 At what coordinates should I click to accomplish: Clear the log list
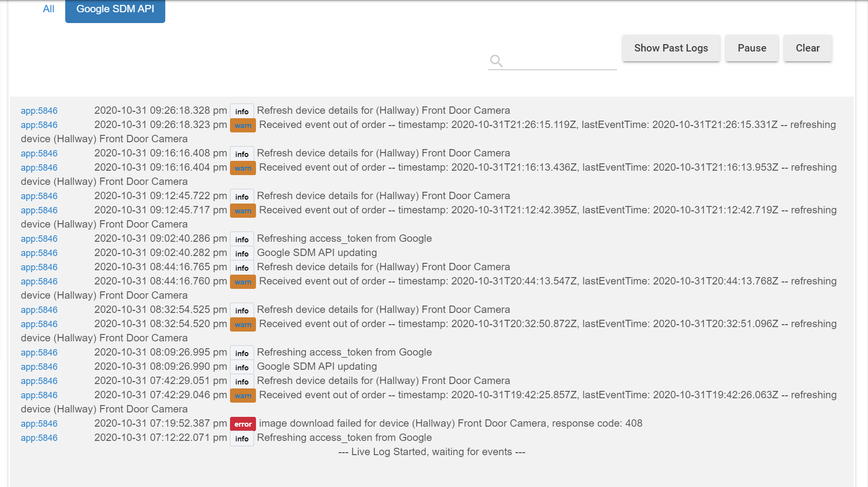(807, 48)
